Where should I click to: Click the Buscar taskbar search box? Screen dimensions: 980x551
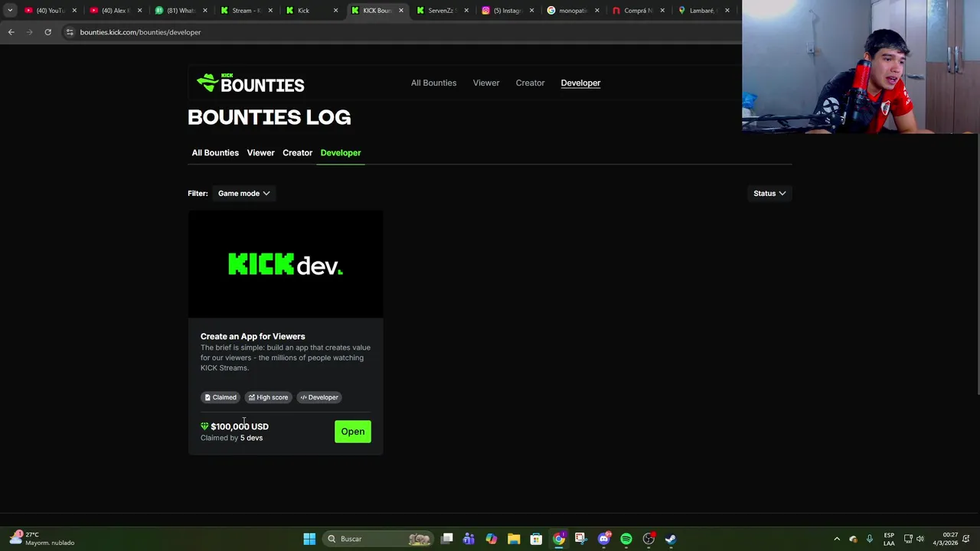pyautogui.click(x=378, y=539)
